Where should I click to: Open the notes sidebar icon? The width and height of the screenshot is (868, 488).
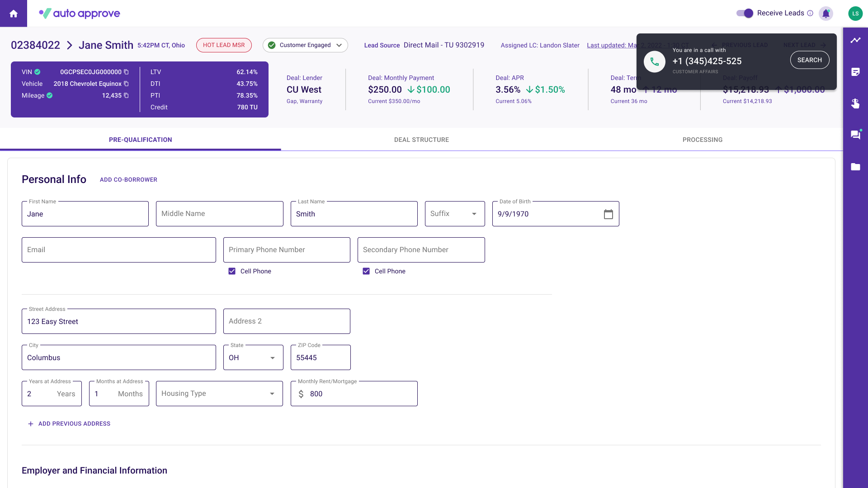(855, 72)
